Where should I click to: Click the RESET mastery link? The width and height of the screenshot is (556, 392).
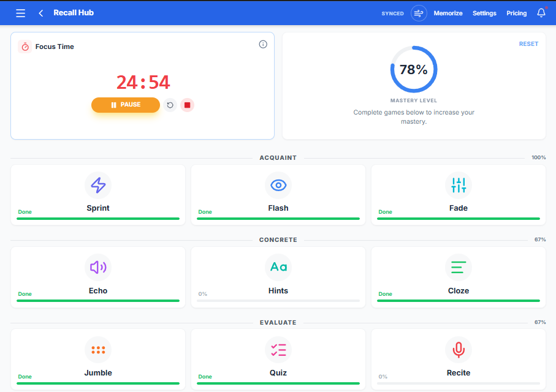[528, 43]
